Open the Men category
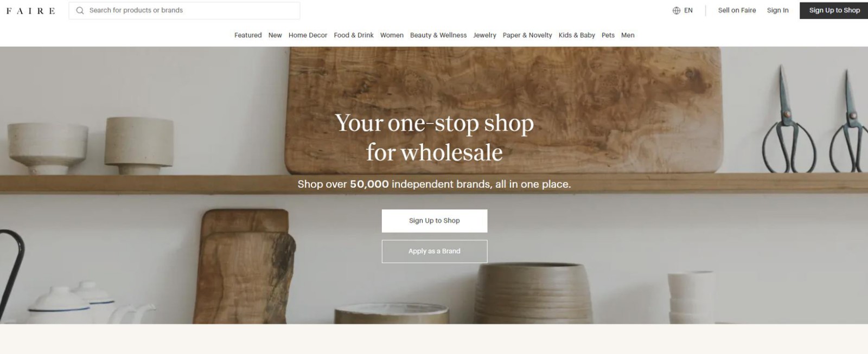Viewport: 868px width, 354px height. coord(628,35)
